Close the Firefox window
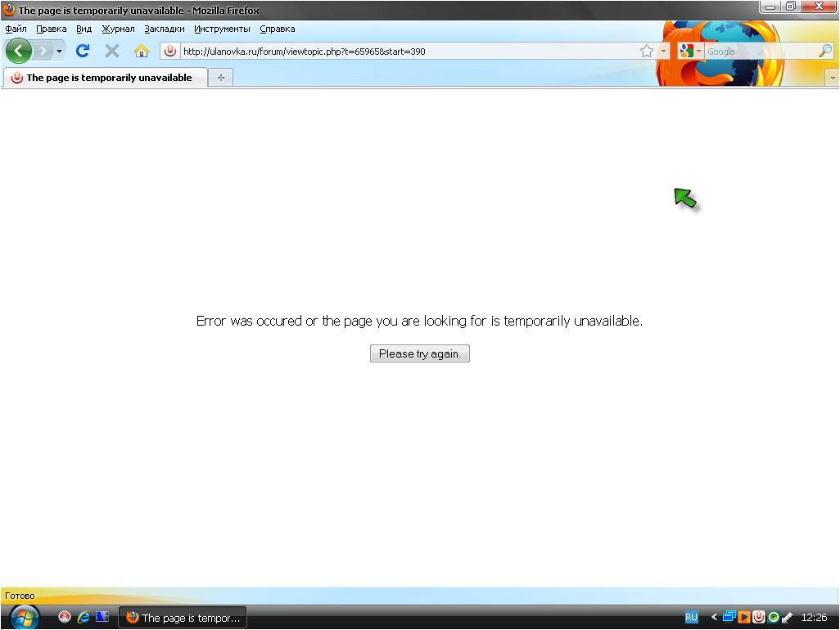840x630 pixels. pyautogui.click(x=819, y=7)
